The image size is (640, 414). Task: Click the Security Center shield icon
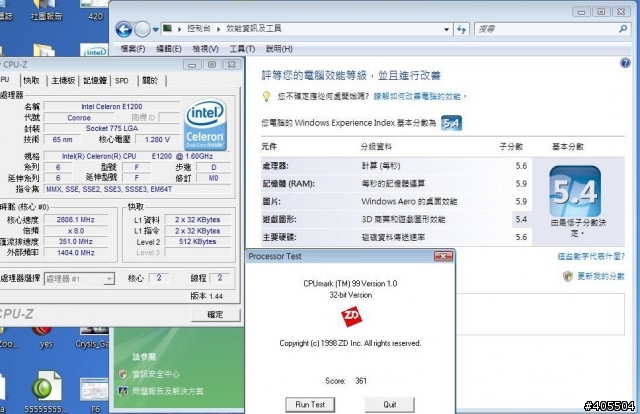coord(123,374)
